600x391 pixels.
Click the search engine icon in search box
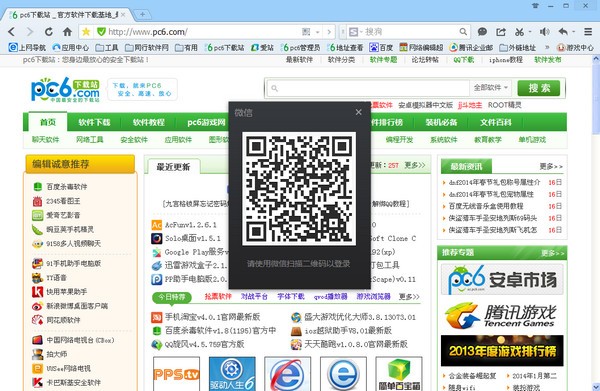pos(353,32)
